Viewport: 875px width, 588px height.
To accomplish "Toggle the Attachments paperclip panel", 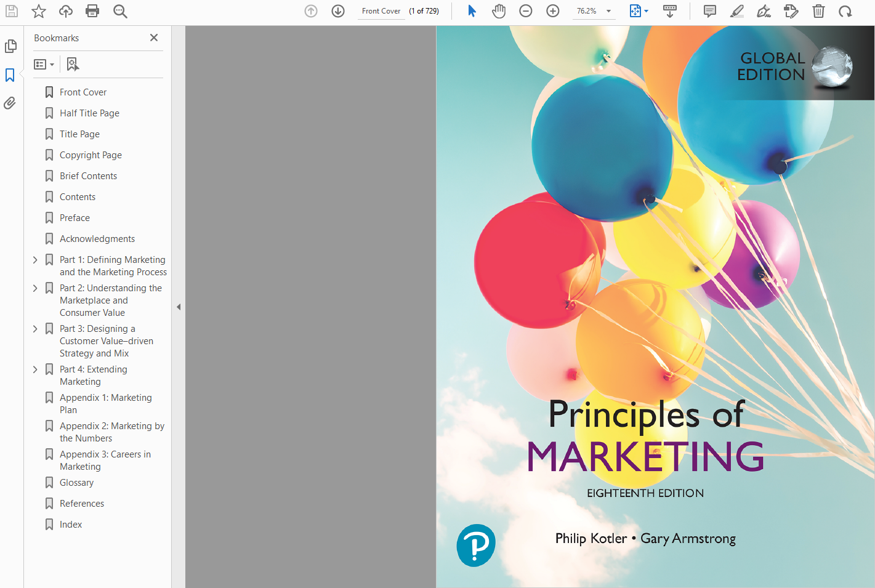I will (10, 103).
